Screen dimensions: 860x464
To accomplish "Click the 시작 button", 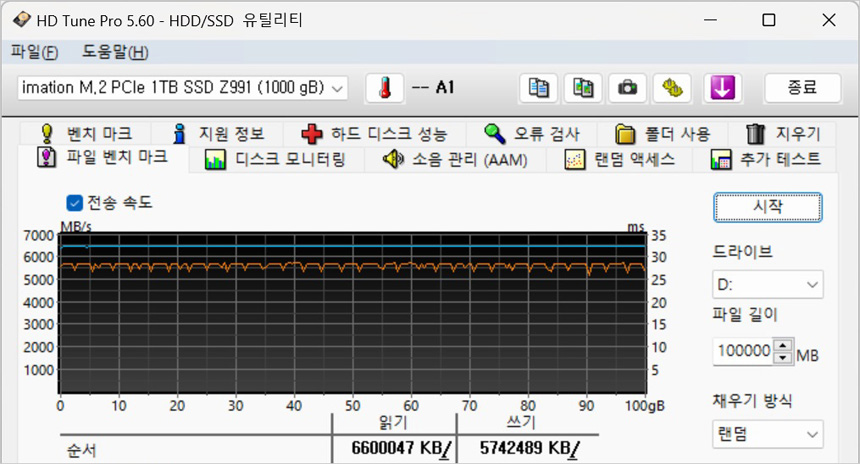I will pos(767,207).
